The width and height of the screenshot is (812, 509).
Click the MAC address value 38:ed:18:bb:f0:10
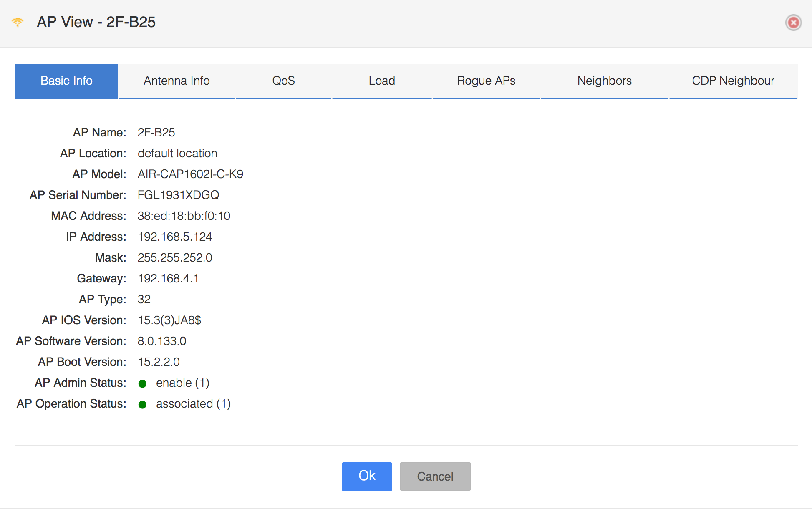point(184,216)
